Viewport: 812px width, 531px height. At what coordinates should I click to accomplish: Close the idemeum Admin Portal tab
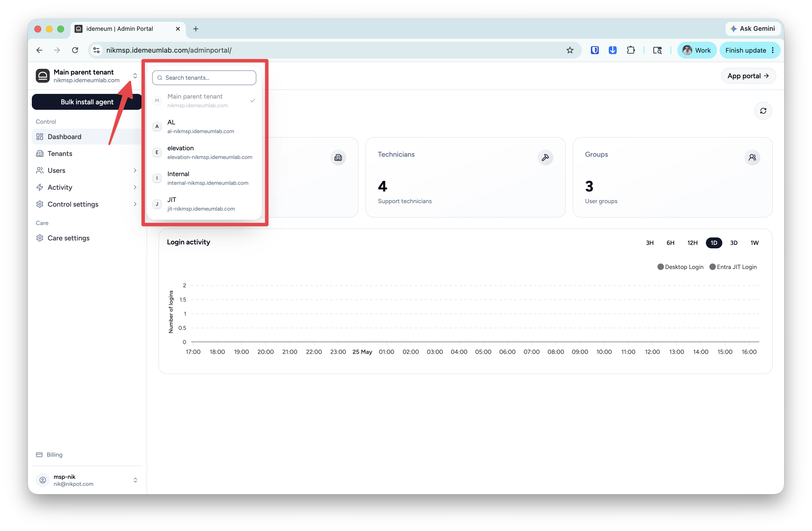[x=178, y=29]
